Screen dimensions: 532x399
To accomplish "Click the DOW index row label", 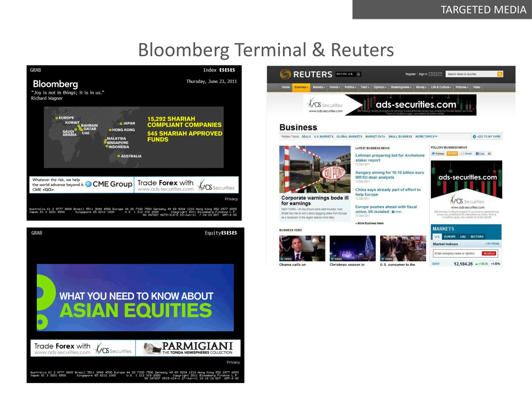I will click(436, 264).
